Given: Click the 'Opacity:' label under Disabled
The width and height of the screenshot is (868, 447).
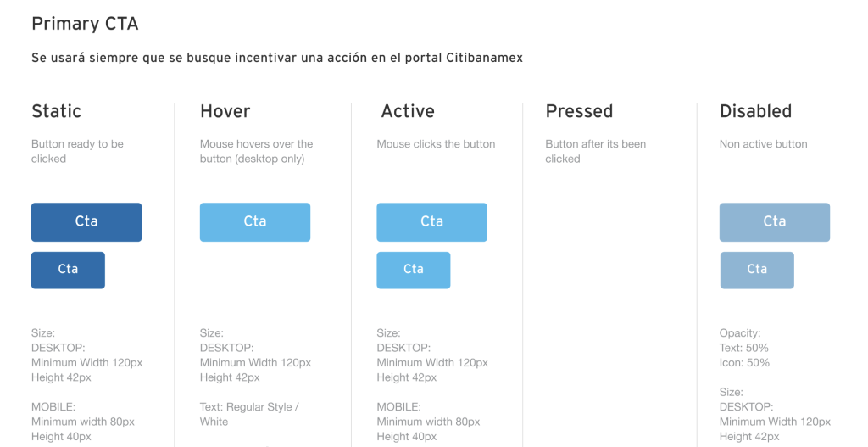Looking at the screenshot, I should point(740,333).
